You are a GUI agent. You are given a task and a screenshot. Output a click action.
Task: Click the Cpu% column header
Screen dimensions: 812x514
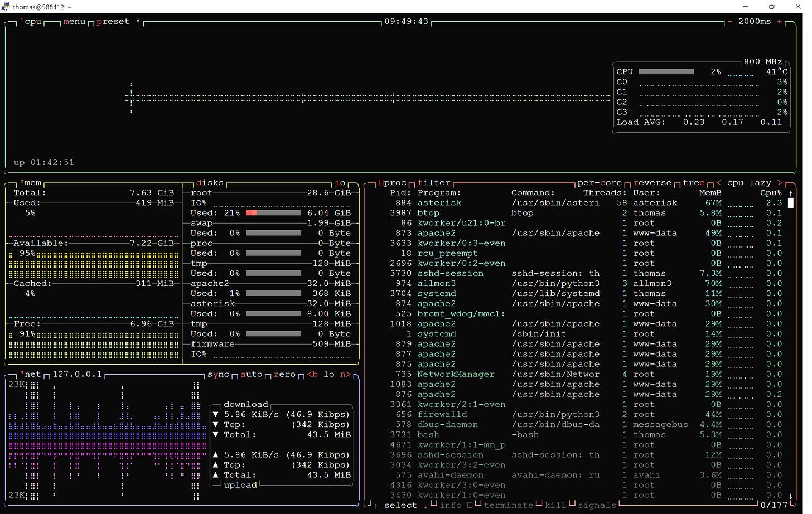pyautogui.click(x=771, y=193)
